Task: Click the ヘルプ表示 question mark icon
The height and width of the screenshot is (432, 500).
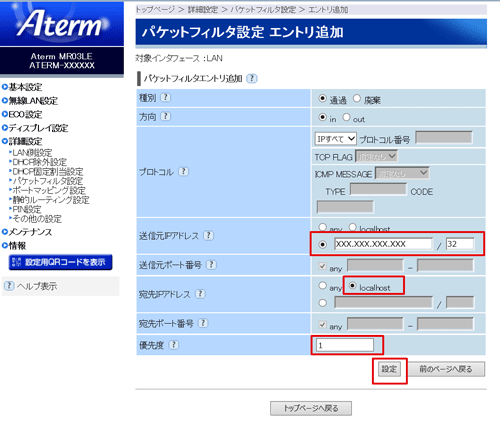Action: point(9,286)
